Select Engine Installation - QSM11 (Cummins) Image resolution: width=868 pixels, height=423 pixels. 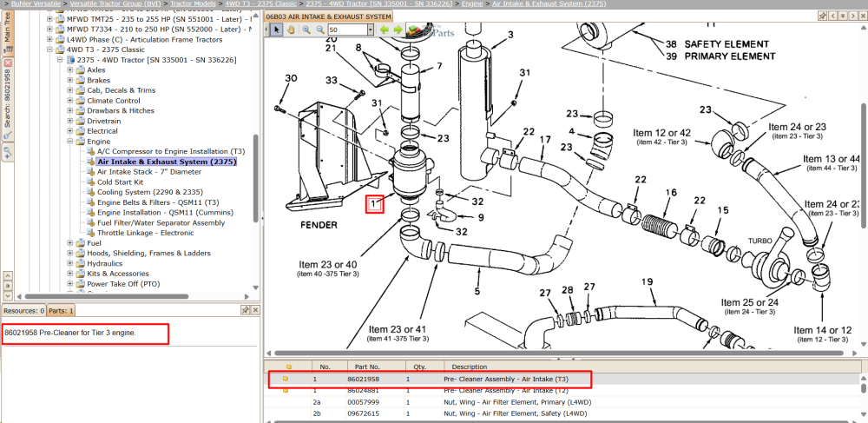click(x=166, y=213)
